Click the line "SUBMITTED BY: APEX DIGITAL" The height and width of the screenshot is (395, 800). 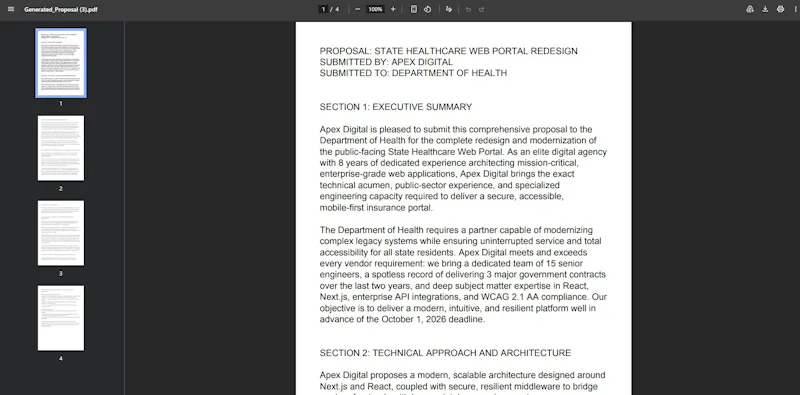[x=386, y=62]
